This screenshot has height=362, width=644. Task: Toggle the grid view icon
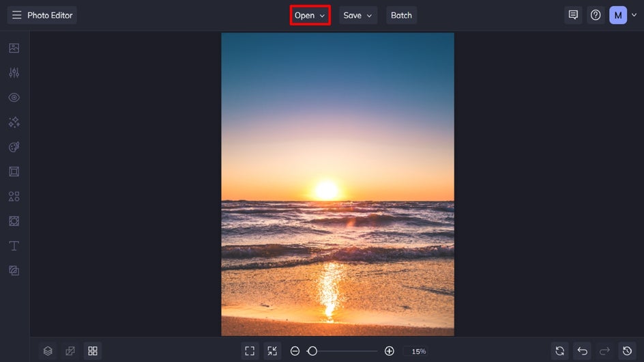[x=93, y=351]
